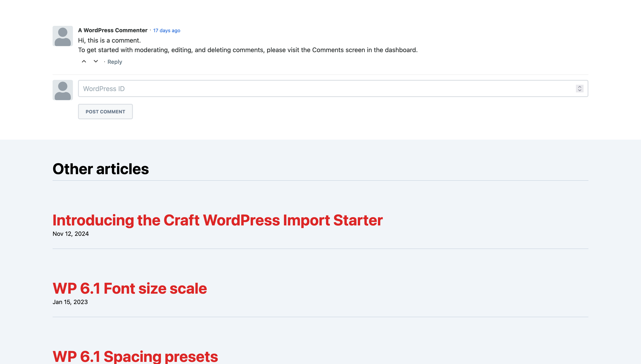Open the '17 days ago' comment permalink
Screen dimensions: 641x364
pyautogui.click(x=167, y=31)
